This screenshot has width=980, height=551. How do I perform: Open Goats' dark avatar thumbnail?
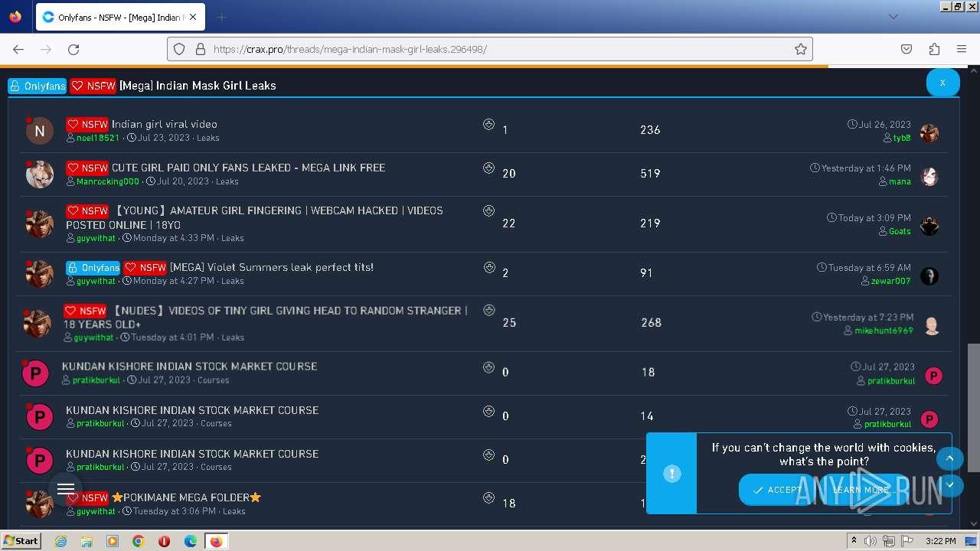click(929, 227)
